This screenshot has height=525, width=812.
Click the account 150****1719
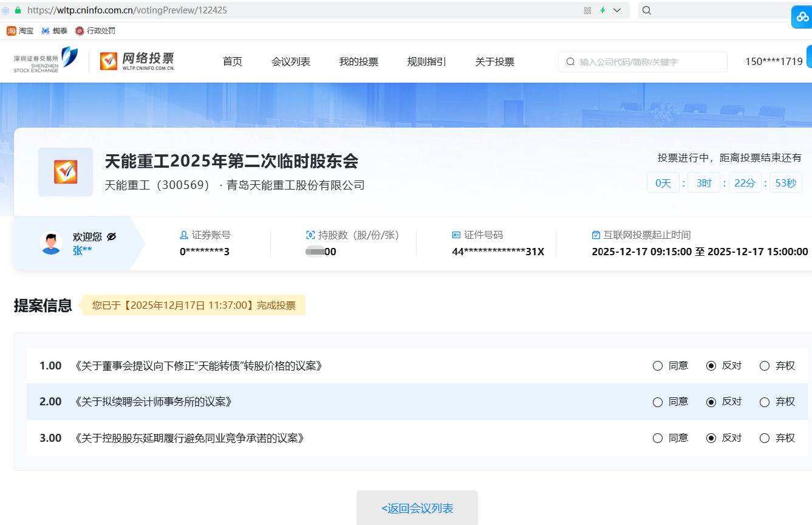[774, 61]
